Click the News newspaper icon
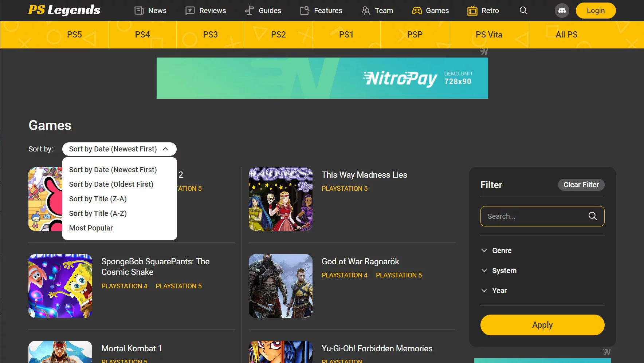Image resolution: width=644 pixels, height=363 pixels. pyautogui.click(x=139, y=11)
